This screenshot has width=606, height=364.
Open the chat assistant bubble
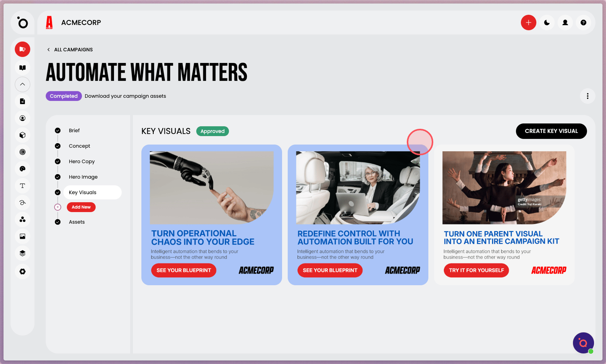[x=583, y=343]
